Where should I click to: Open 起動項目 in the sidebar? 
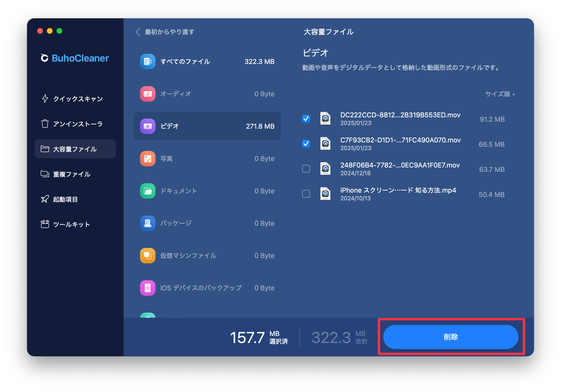click(75, 199)
